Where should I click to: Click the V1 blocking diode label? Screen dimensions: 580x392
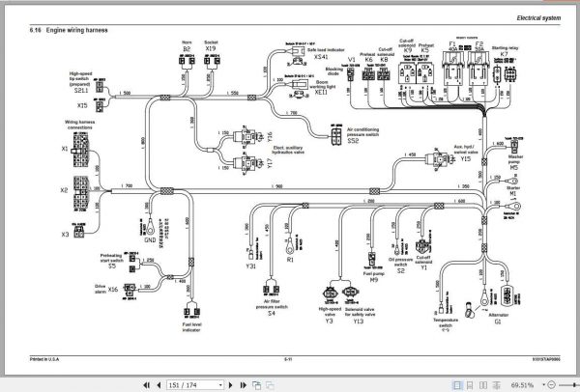(352, 60)
